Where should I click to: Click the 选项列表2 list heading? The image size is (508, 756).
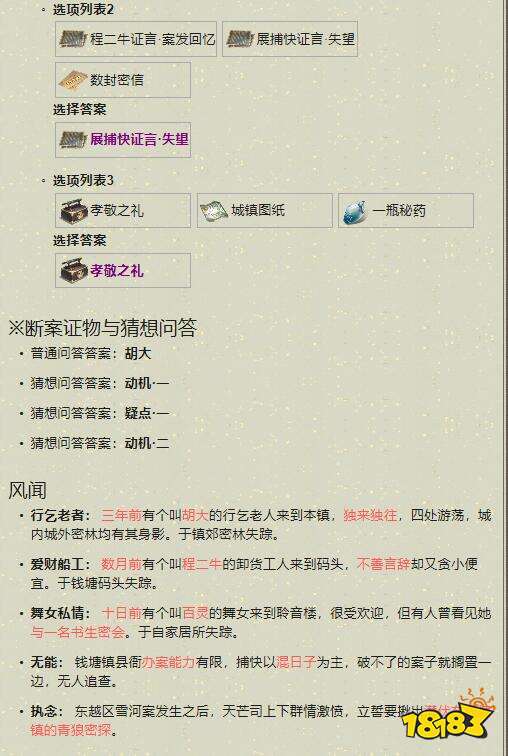click(83, 9)
